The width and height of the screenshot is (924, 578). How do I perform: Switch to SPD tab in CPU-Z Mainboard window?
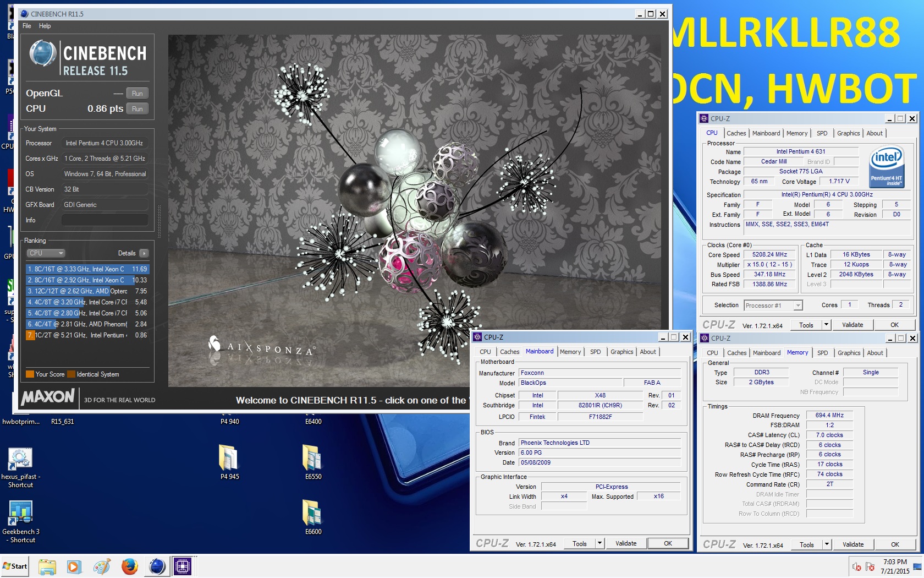[x=595, y=352]
